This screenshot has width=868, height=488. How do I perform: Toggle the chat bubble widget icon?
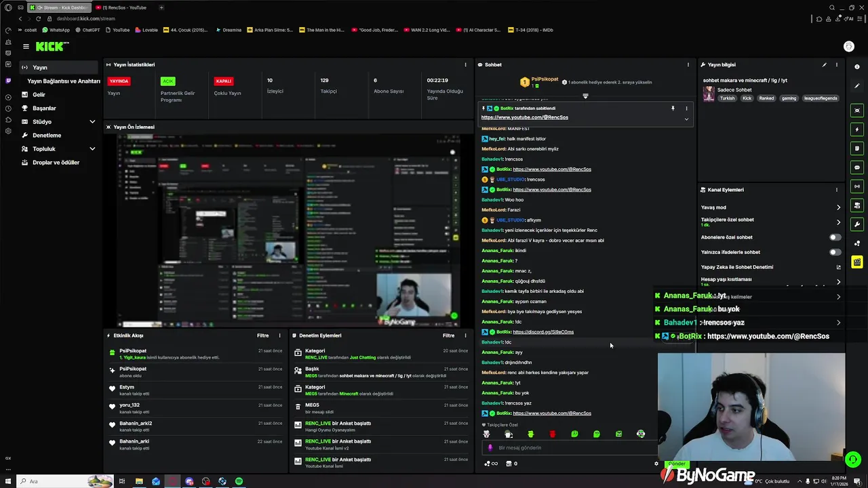click(x=857, y=167)
